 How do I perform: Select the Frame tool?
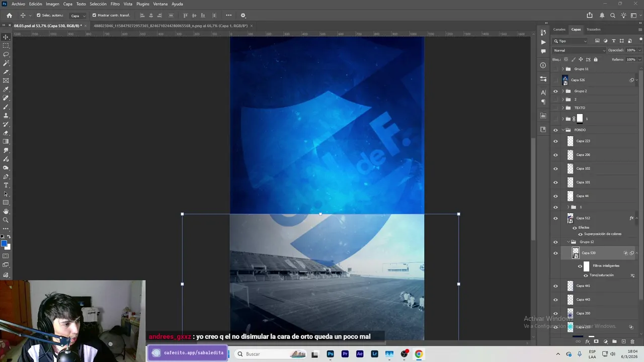(6, 80)
